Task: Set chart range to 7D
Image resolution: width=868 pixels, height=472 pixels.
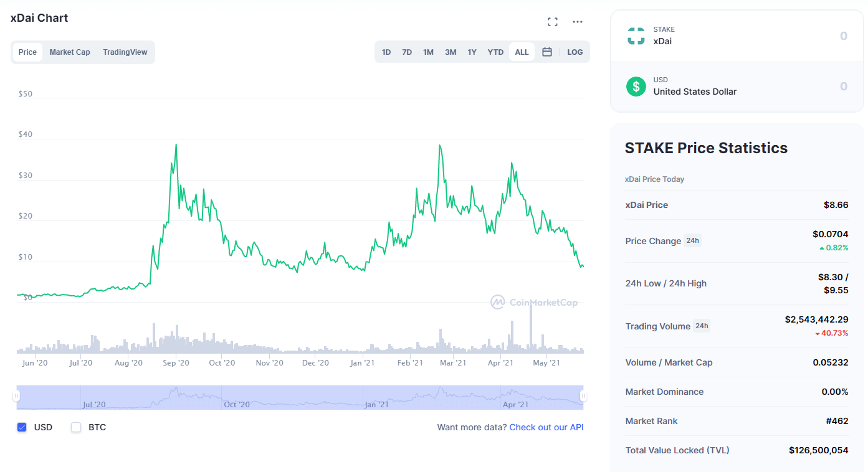Action: point(407,52)
